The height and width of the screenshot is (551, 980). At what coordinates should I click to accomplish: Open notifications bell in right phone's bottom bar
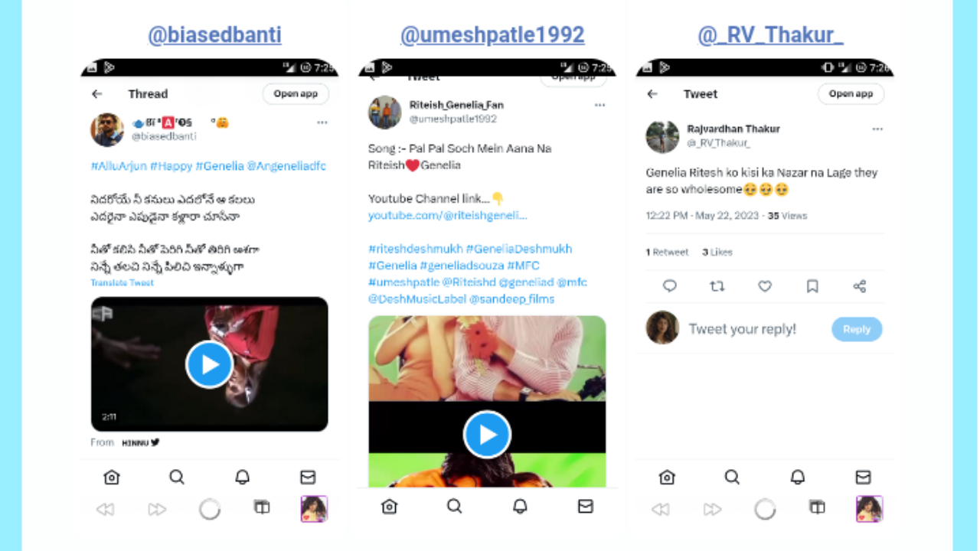click(x=798, y=477)
